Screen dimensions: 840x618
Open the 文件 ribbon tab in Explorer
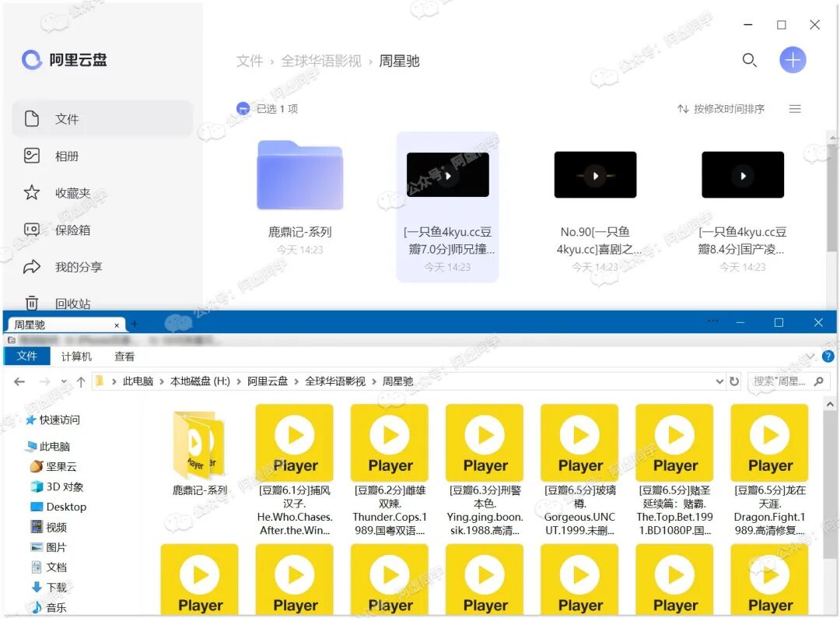[x=26, y=356]
